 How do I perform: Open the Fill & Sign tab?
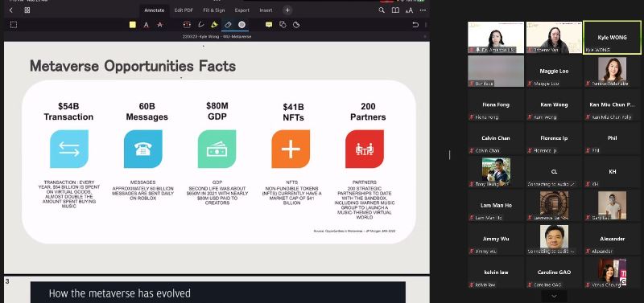[x=214, y=10]
